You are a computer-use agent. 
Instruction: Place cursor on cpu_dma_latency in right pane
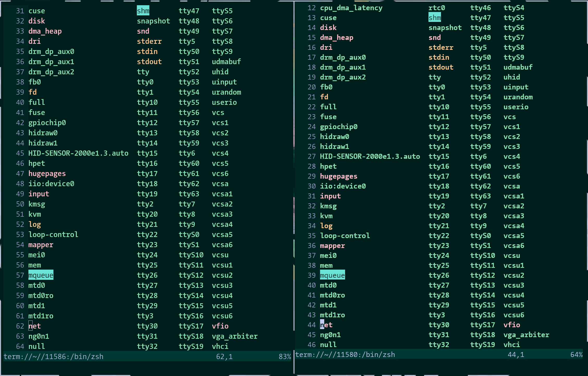tap(351, 8)
